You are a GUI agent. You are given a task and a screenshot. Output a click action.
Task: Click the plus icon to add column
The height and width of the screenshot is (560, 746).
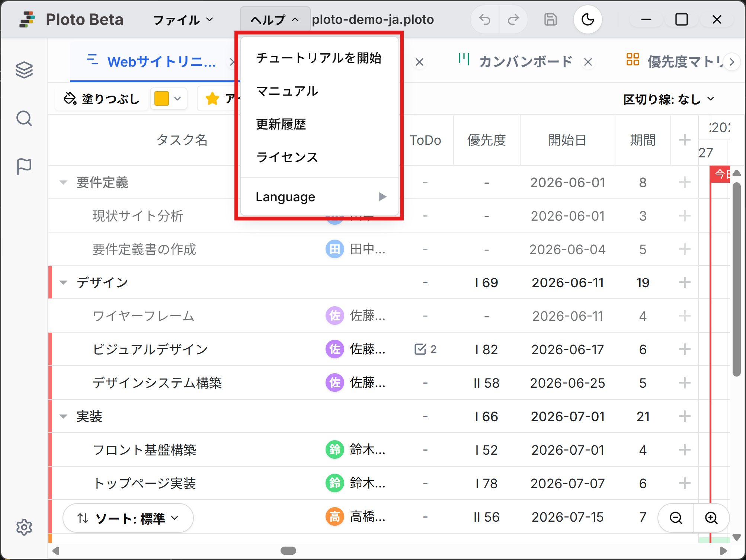tap(684, 140)
